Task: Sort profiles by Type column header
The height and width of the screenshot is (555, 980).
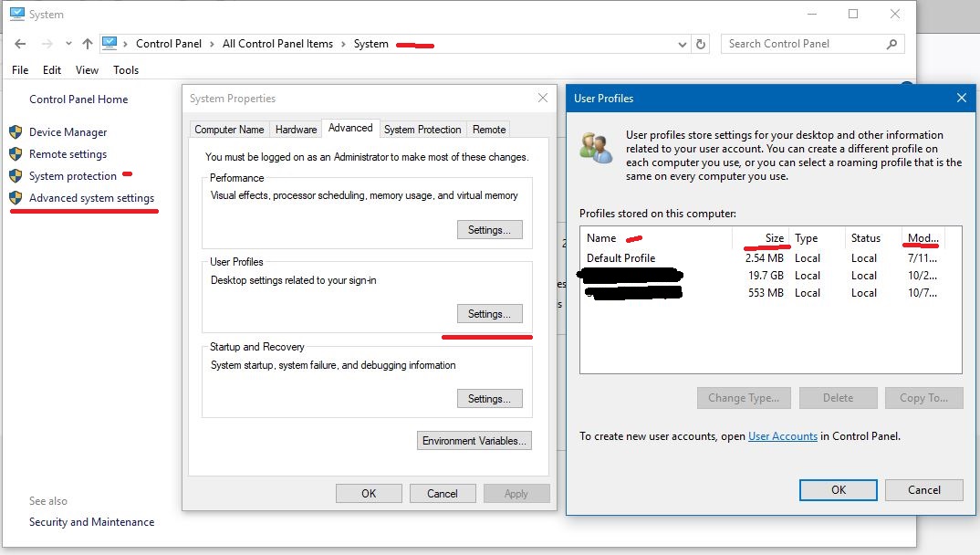Action: (817, 238)
